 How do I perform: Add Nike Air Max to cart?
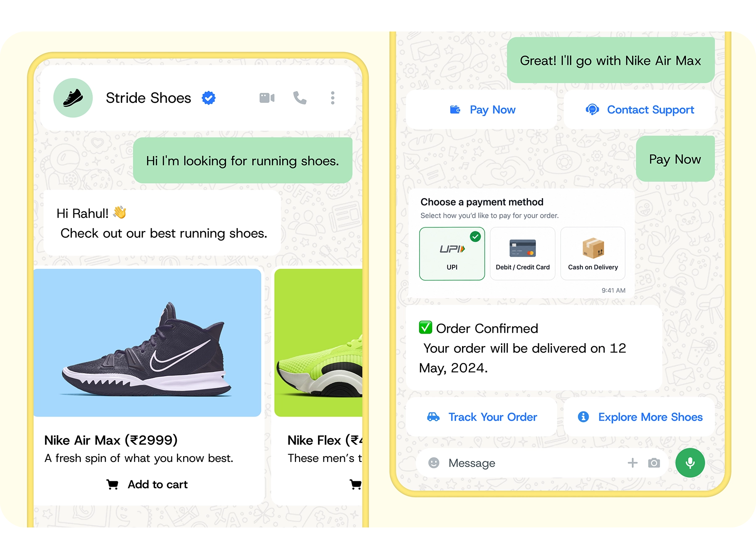pos(147,485)
